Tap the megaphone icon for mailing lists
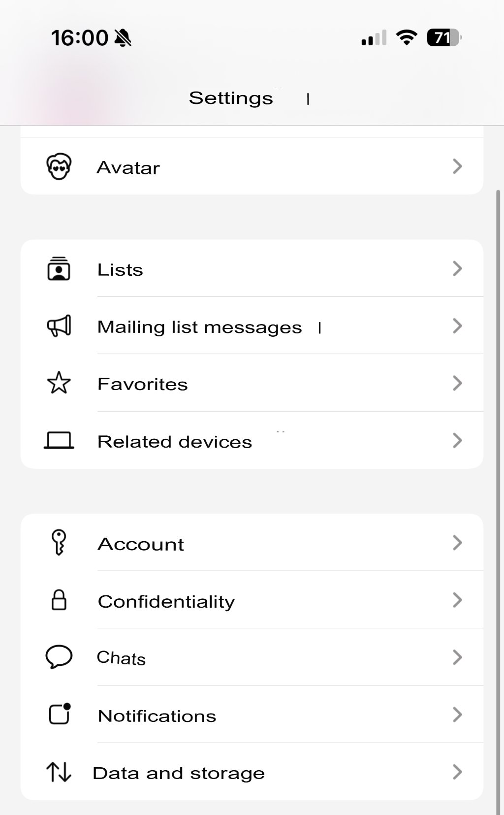Screen dimensions: 504x815 point(59,326)
